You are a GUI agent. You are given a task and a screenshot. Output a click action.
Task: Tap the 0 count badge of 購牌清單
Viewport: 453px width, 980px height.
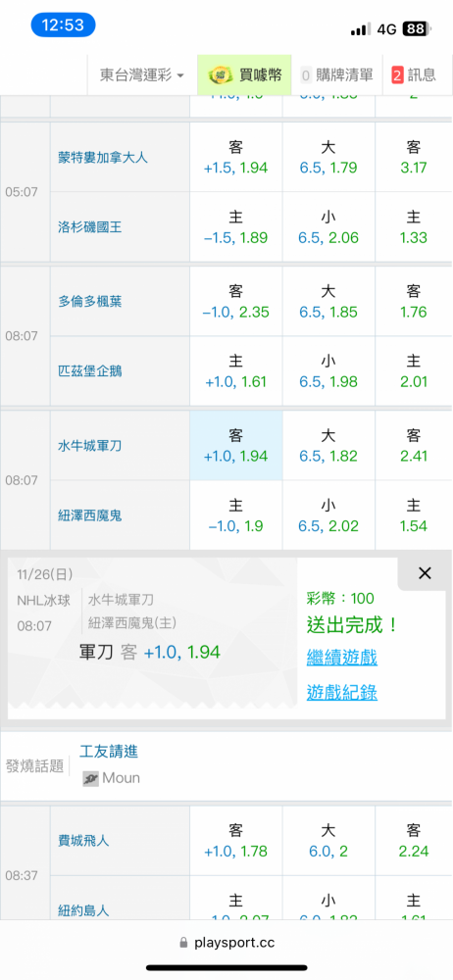[306, 75]
